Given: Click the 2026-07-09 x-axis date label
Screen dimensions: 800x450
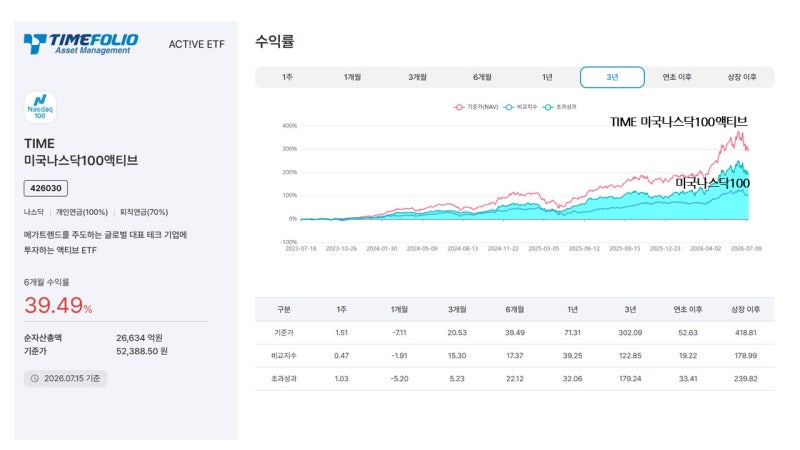Looking at the screenshot, I should coord(746,248).
